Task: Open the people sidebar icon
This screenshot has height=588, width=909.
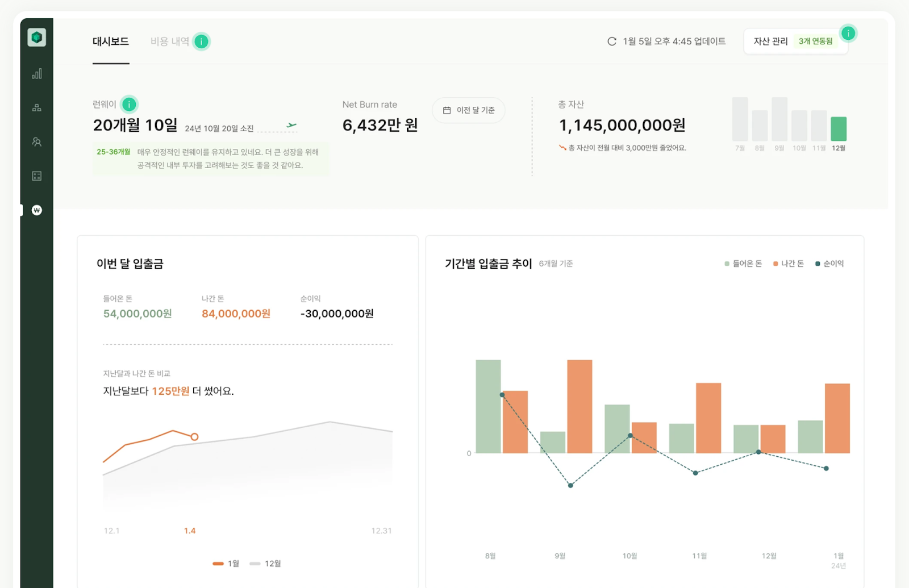Action: (37, 142)
